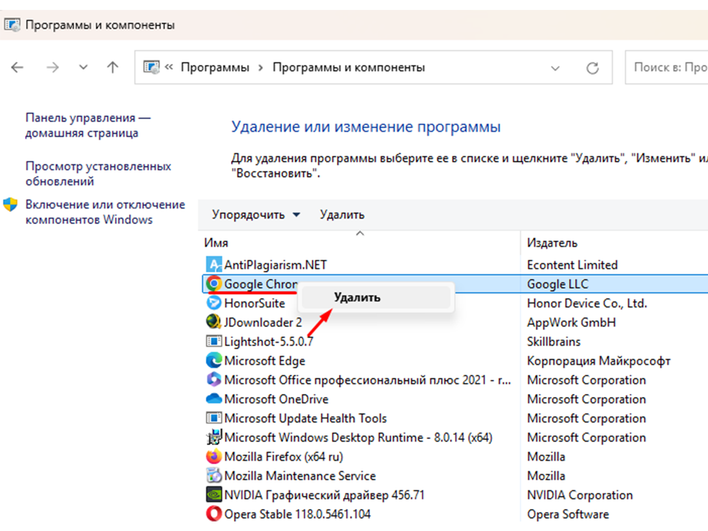Viewport: 708px width, 531px height.
Task: Select Microsoft Update Health Tools entry
Action: (305, 418)
